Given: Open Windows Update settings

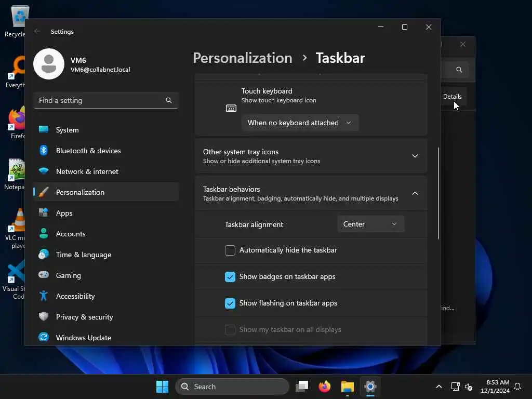Looking at the screenshot, I should point(106,338).
